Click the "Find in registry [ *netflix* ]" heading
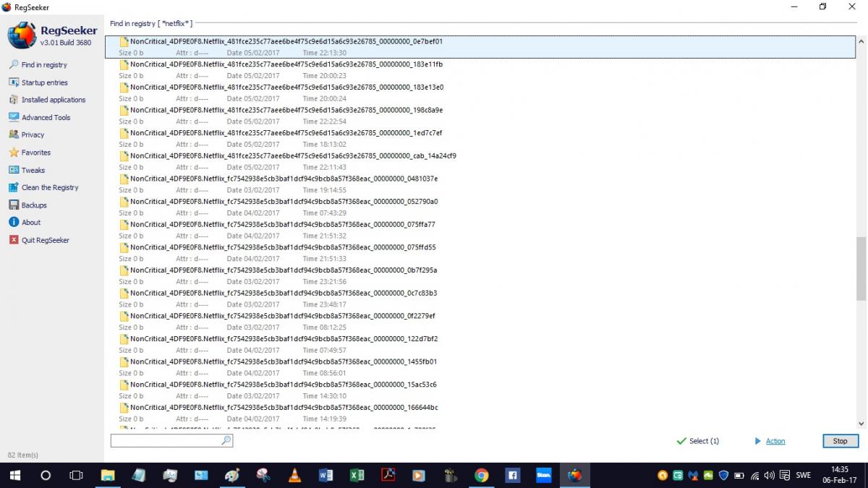This screenshot has height=488, width=868. [151, 24]
